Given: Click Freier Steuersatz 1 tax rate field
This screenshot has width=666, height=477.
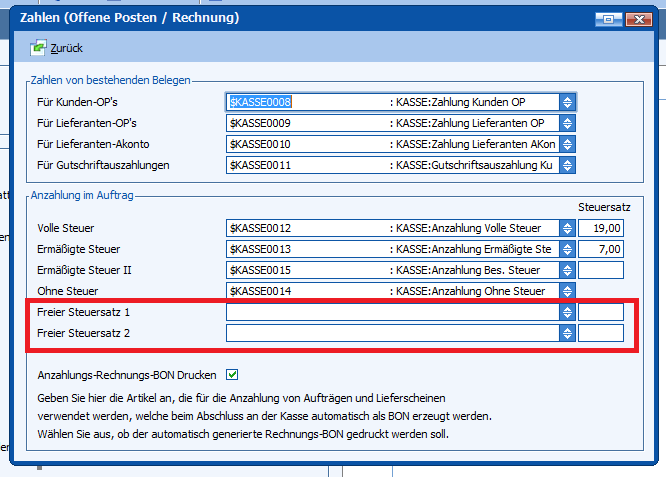Looking at the screenshot, I should coord(600,312).
